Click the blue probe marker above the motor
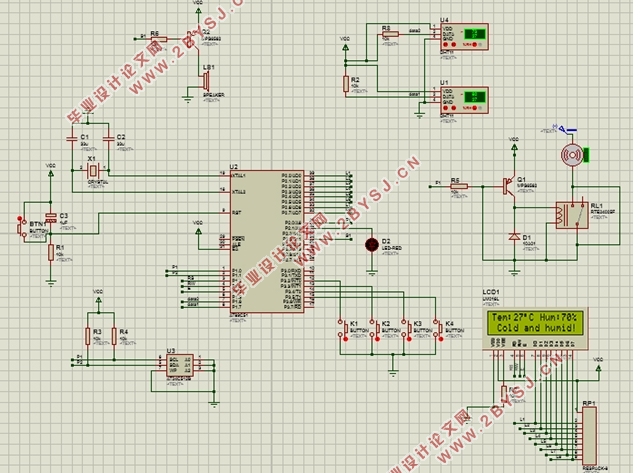Image resolution: width=641 pixels, height=473 pixels. [566, 130]
